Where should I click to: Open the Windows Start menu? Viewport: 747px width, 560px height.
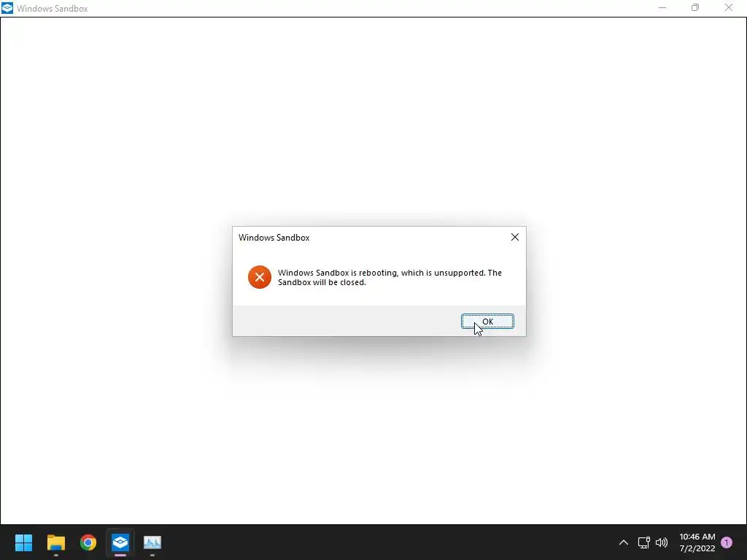pyautogui.click(x=23, y=542)
